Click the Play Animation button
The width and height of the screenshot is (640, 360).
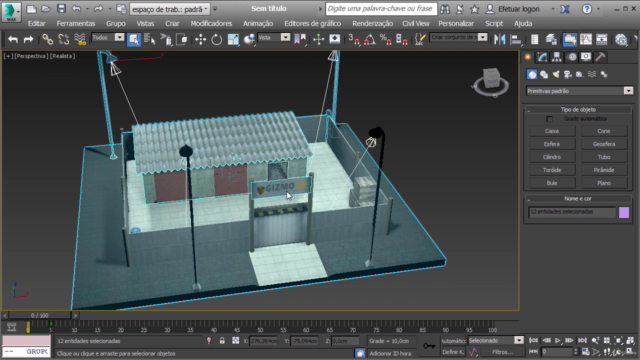(558, 340)
